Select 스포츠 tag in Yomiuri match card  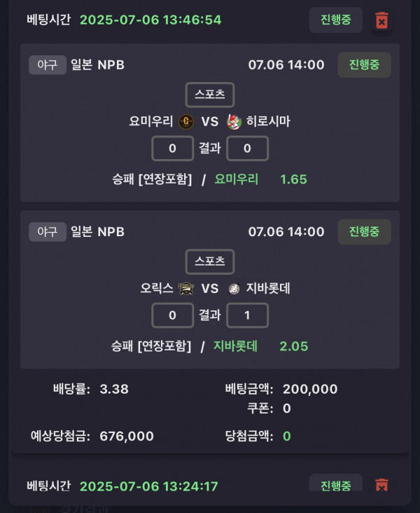[210, 95]
